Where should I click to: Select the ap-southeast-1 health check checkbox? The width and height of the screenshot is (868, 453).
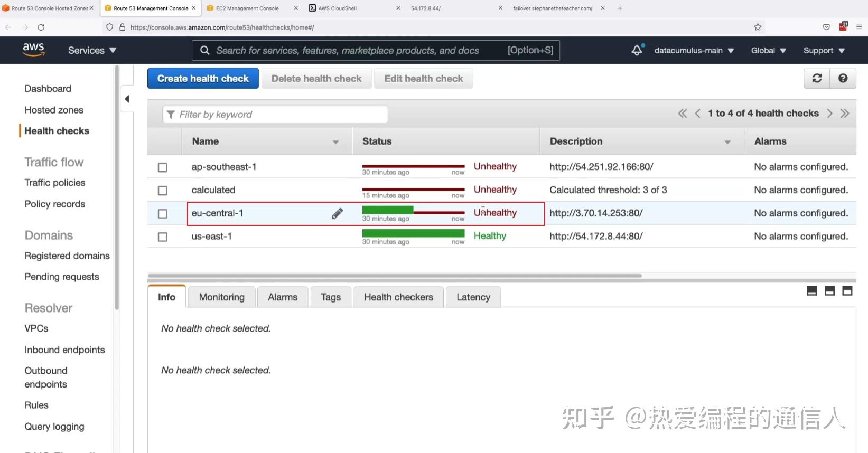pos(163,167)
